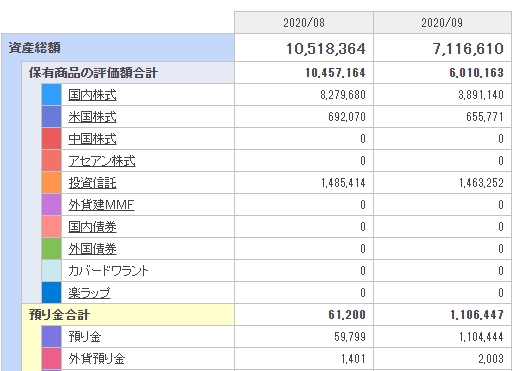Click the 預り金合計 row label
516x371 pixels.
tap(59, 315)
